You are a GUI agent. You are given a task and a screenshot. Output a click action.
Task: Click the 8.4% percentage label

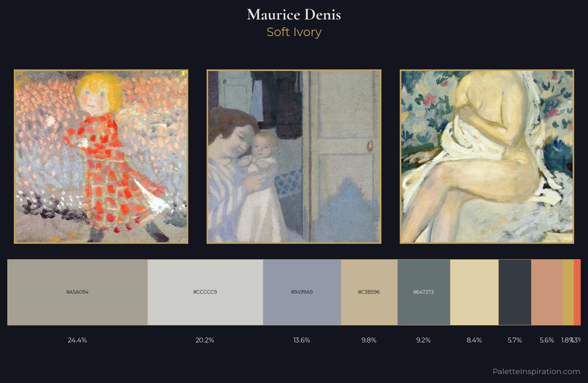pyautogui.click(x=474, y=340)
